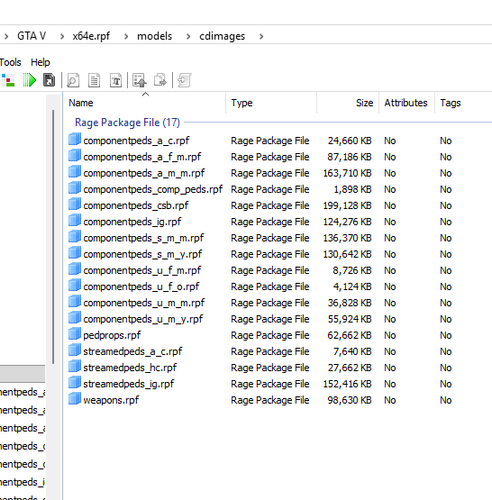Click x64e.rpf in the breadcrumb path

click(91, 36)
